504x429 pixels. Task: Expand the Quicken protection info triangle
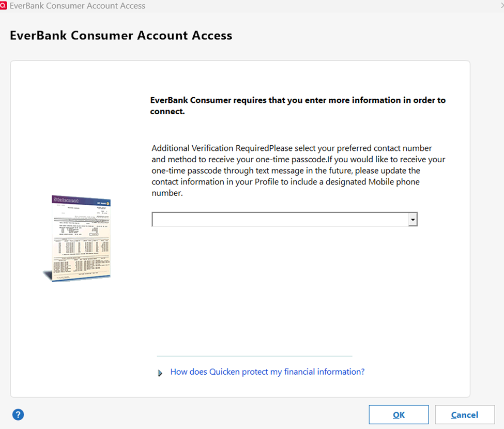tap(160, 373)
